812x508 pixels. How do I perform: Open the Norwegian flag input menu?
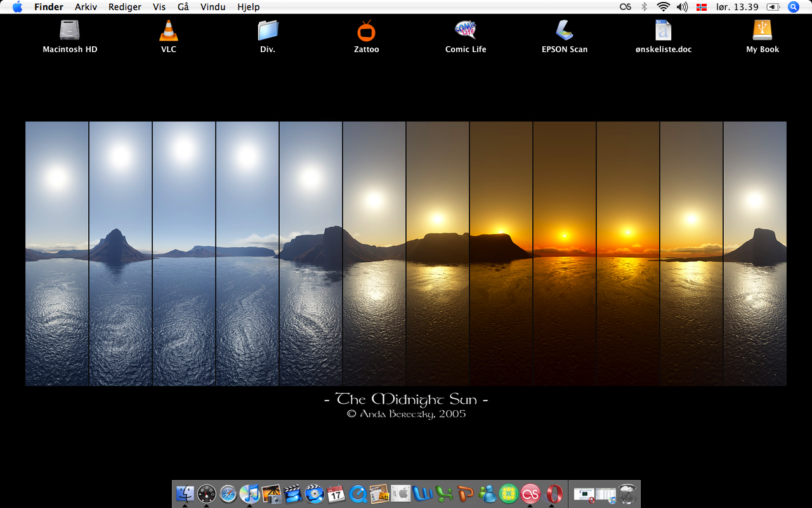click(701, 7)
